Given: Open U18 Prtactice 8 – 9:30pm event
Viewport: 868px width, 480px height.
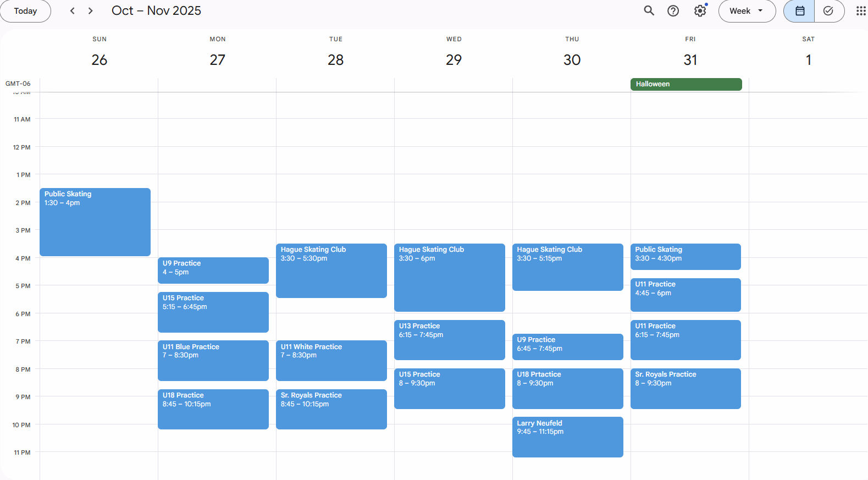Looking at the screenshot, I should coord(568,389).
